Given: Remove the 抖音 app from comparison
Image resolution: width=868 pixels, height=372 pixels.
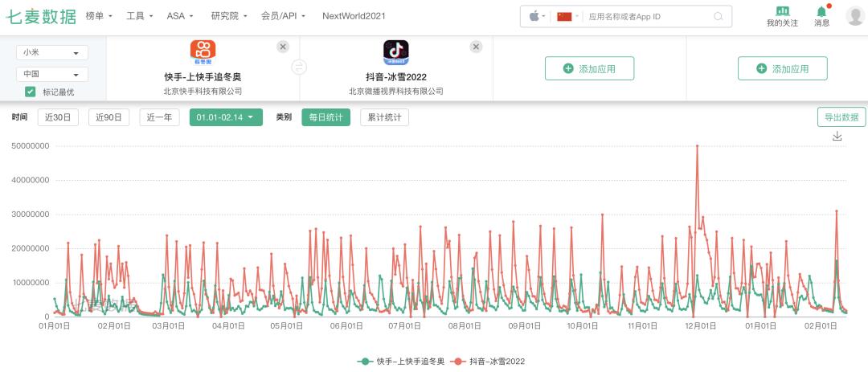Looking at the screenshot, I should [476, 47].
